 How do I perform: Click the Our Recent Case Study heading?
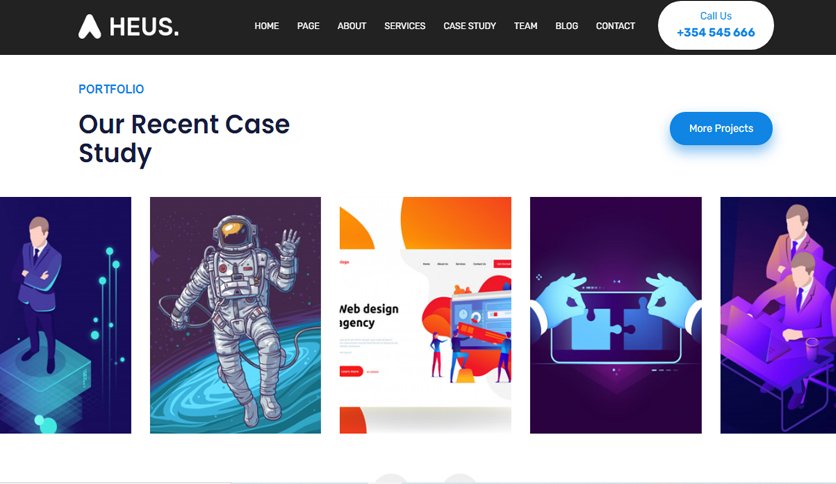184,139
